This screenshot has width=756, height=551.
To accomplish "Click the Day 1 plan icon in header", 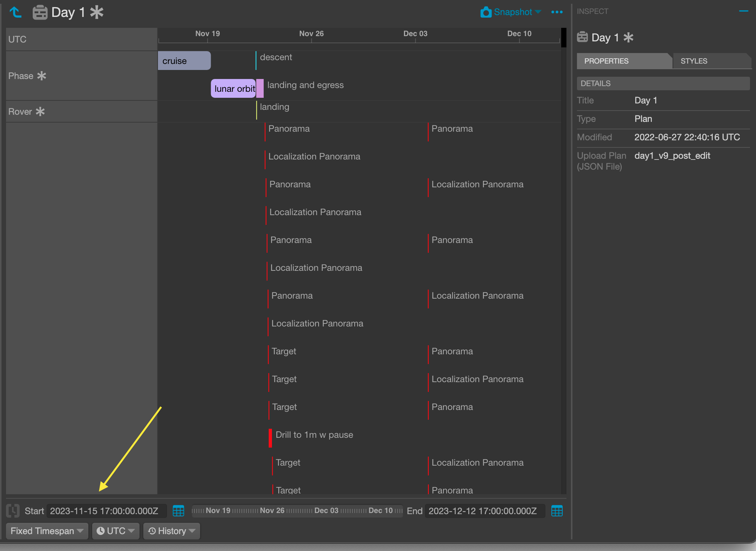I will tap(40, 12).
